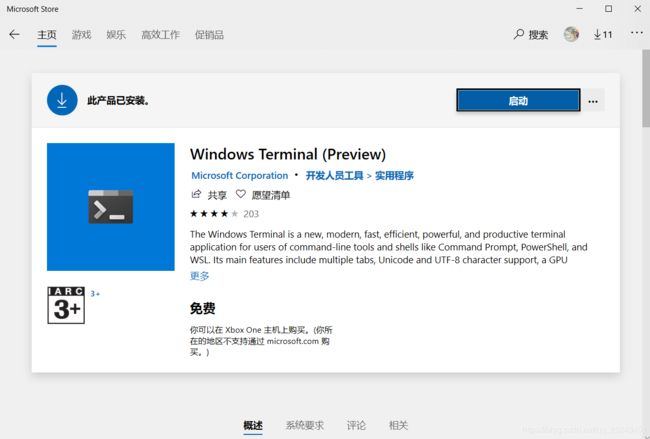Viewport: 650px width, 439px height.
Task: Click the 此产品已安装 status text
Action: (x=118, y=100)
